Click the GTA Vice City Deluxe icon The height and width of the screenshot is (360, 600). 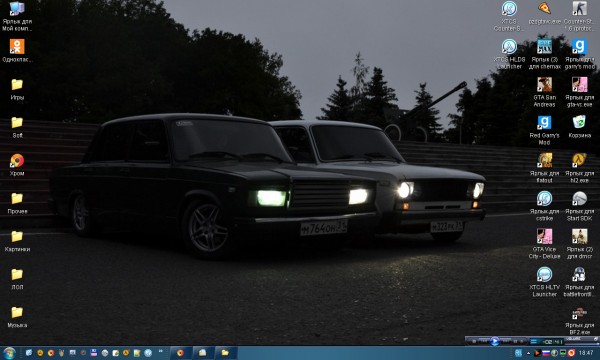(x=544, y=244)
